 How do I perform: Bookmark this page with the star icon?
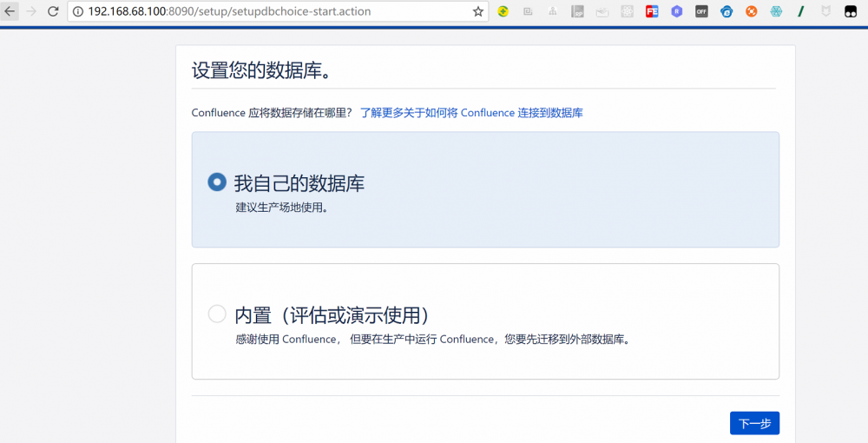[x=477, y=11]
